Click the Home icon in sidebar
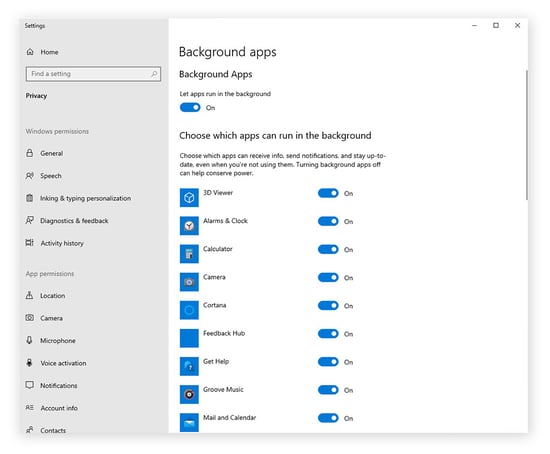This screenshot has height=454, width=550. pos(30,52)
